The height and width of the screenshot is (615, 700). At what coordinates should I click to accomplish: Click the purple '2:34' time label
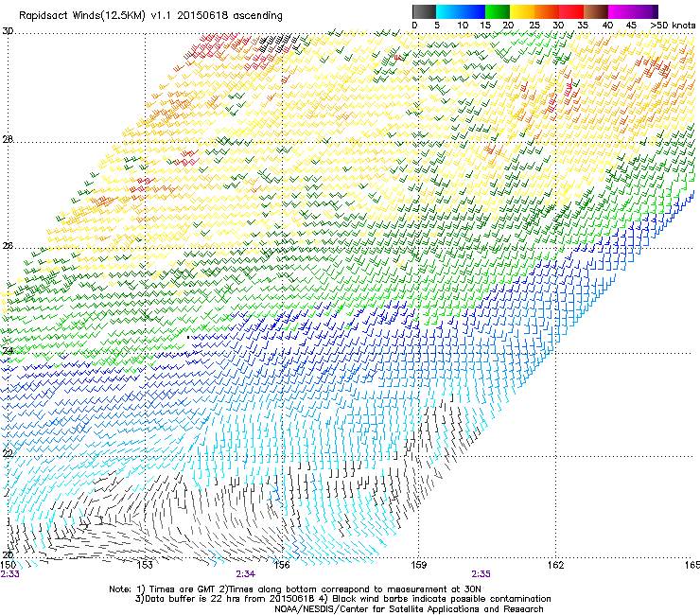coord(246,574)
